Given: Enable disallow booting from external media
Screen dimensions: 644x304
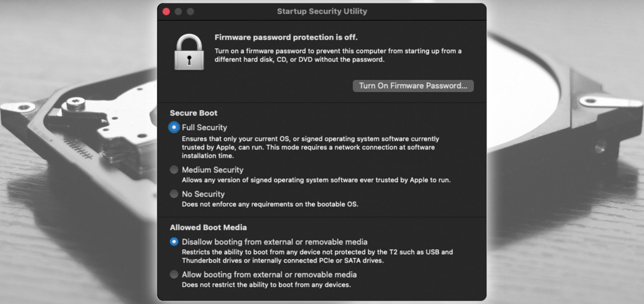Looking at the screenshot, I should coord(173,242).
